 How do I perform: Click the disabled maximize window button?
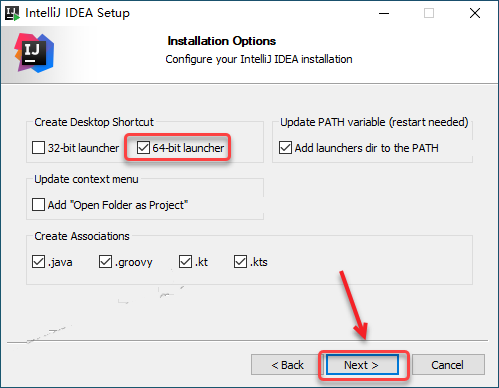(429, 13)
